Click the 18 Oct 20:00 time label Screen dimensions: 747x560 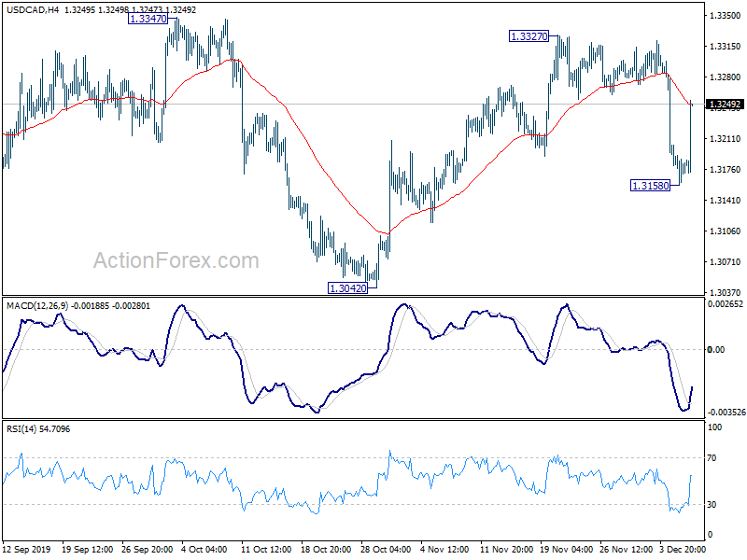(326, 550)
